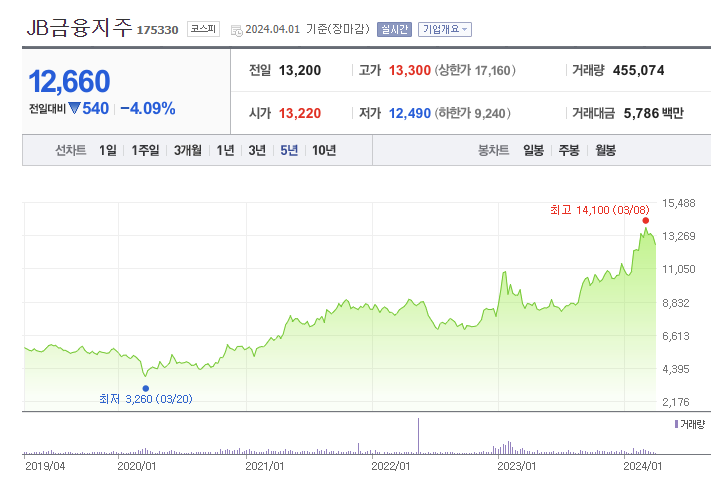Click the 고가 value 13,300
Screen dimensions: 711x483
(409, 70)
